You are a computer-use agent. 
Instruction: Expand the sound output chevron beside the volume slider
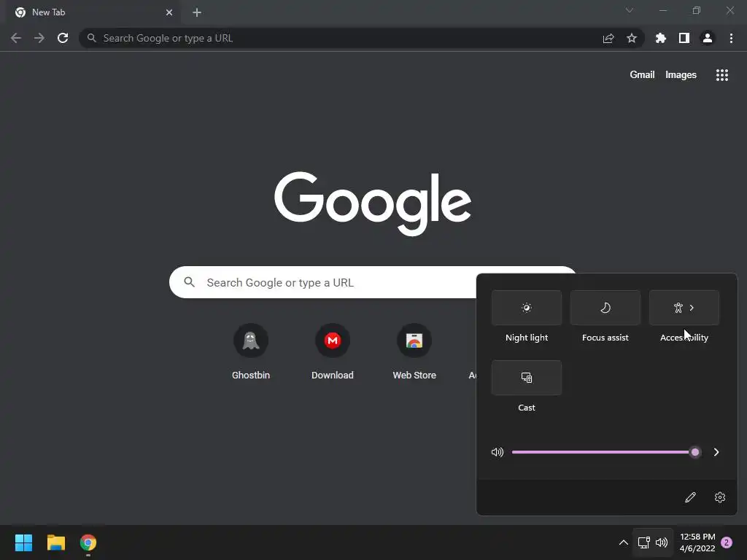(716, 452)
